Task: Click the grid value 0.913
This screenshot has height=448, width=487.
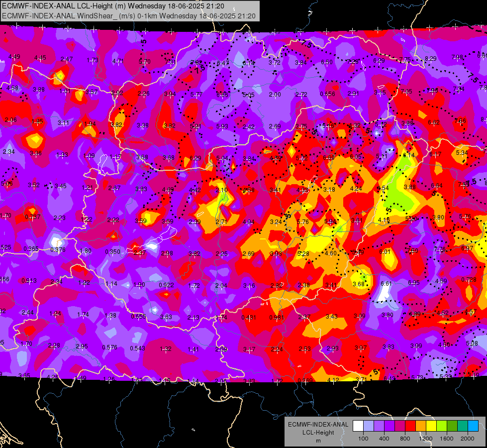Action: point(29,280)
